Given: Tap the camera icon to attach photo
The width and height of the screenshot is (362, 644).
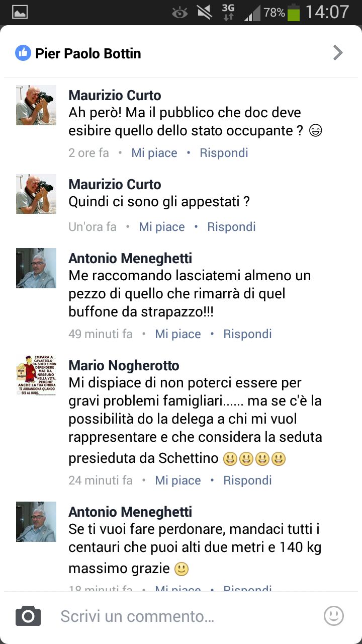Looking at the screenshot, I should [28, 616].
